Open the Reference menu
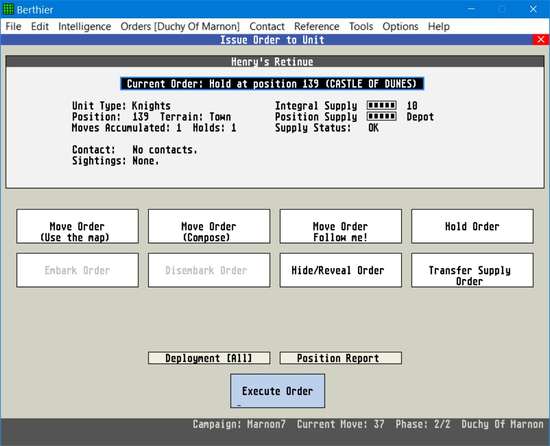 pos(317,26)
